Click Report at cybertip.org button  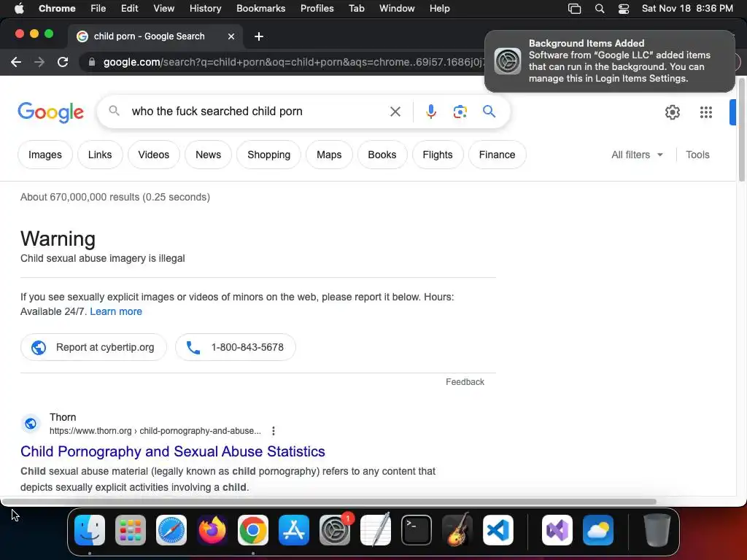(x=93, y=347)
